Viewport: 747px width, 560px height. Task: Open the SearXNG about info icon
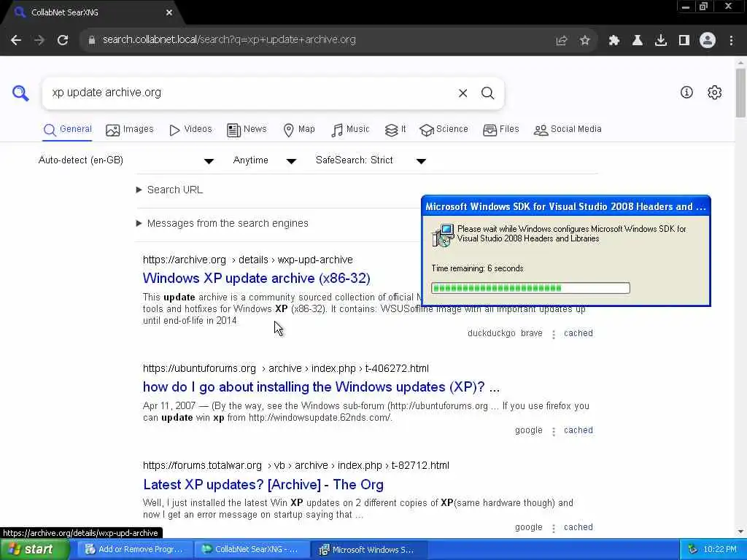pos(686,93)
